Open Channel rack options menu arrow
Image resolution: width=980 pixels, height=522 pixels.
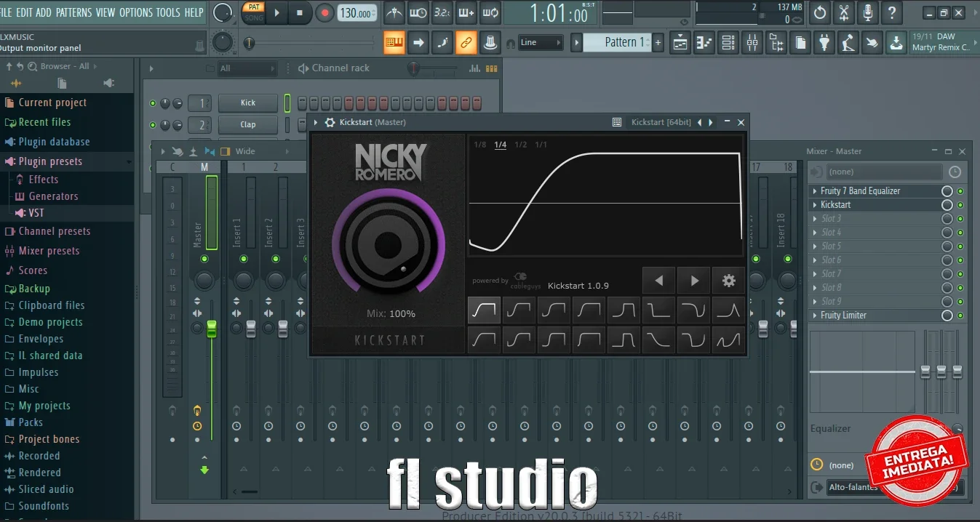click(152, 68)
